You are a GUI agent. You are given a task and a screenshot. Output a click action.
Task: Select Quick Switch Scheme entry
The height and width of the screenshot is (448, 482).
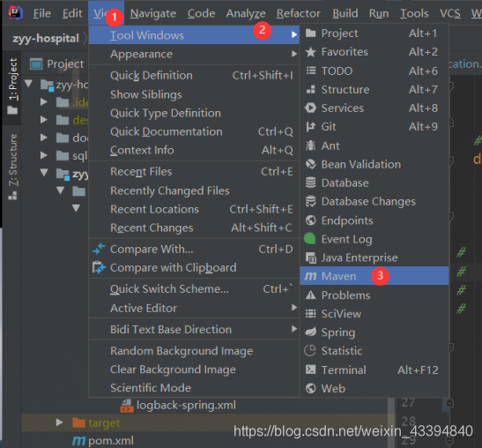pyautogui.click(x=194, y=289)
